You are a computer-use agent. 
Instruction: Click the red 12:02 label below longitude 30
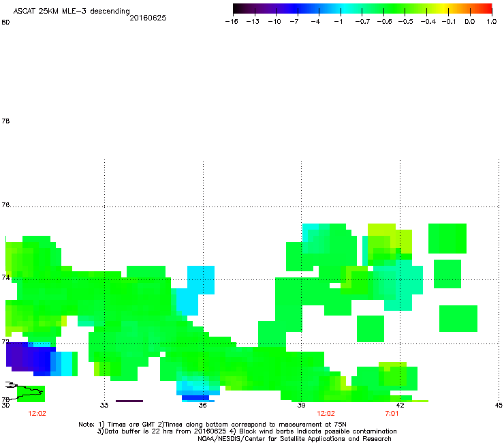pyautogui.click(x=37, y=414)
